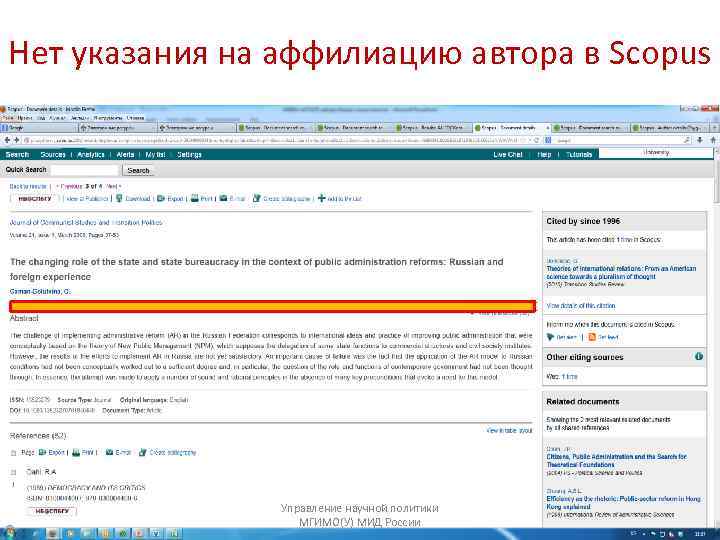720x540 pixels.
Task: Open the Analytics menu item
Action: [91, 155]
